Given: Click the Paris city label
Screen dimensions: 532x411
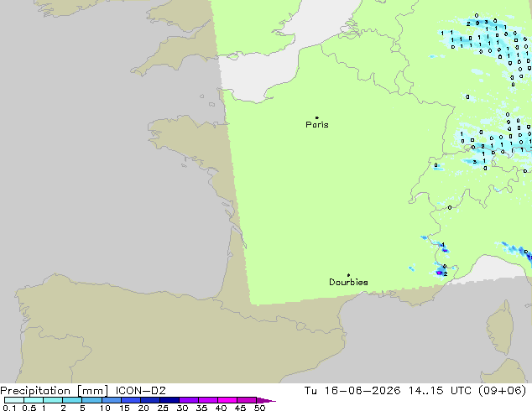Looking at the screenshot, I should pos(317,125).
